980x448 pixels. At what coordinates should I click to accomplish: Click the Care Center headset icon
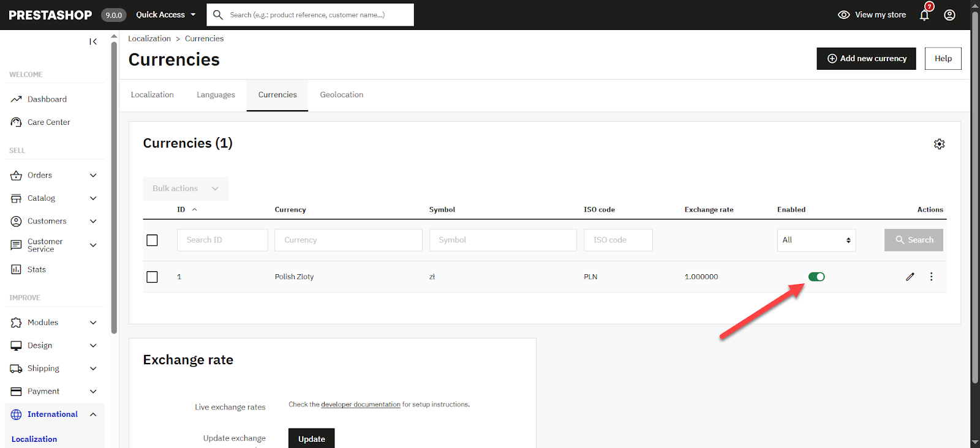pyautogui.click(x=17, y=122)
